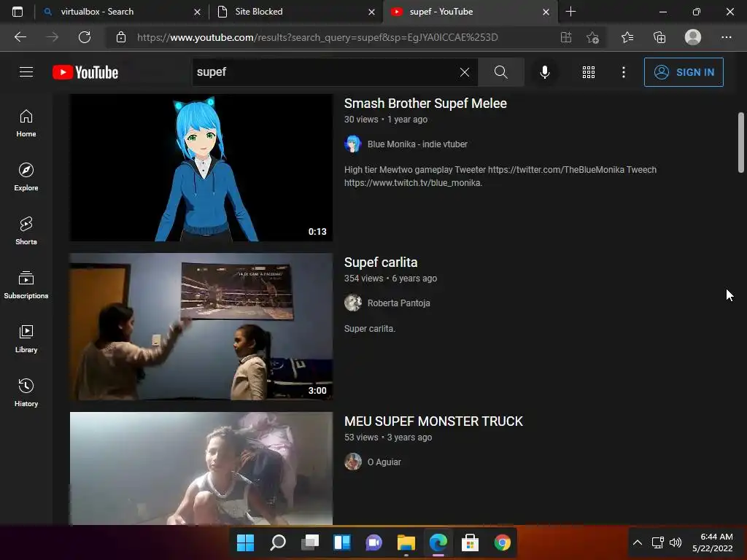Click the page vertical scrollbar thumb
This screenshot has height=560, width=747.
(x=741, y=142)
